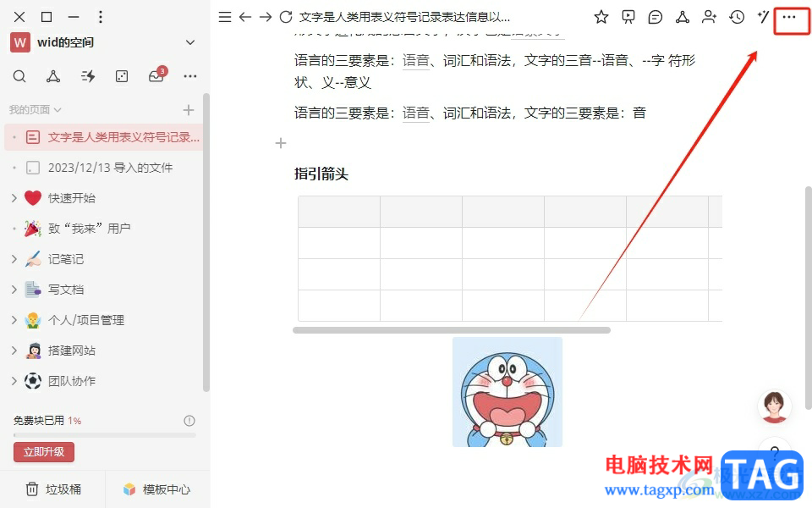
Task: Click the sidebar share graph icon
Action: 52,77
